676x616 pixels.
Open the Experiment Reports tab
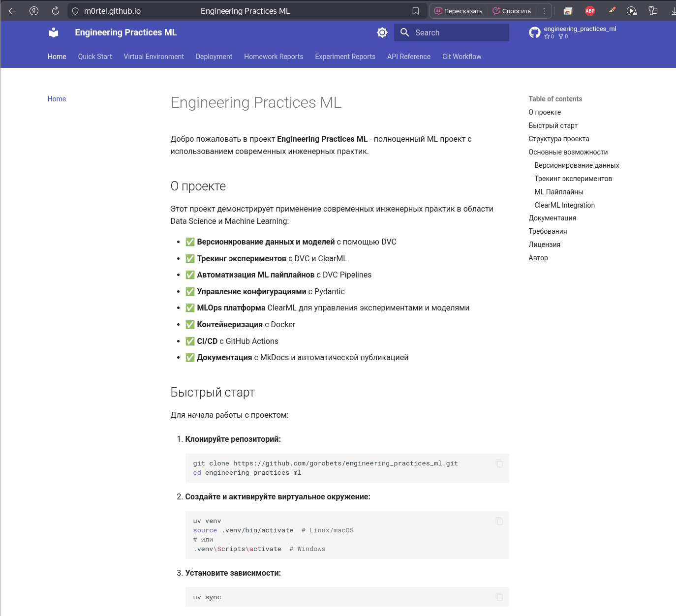click(x=345, y=57)
